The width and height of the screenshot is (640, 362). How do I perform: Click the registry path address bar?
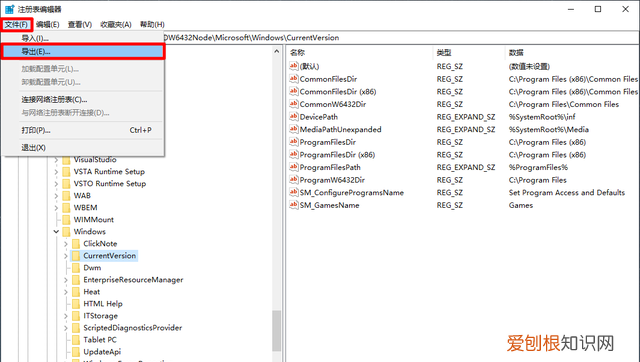click(400, 38)
